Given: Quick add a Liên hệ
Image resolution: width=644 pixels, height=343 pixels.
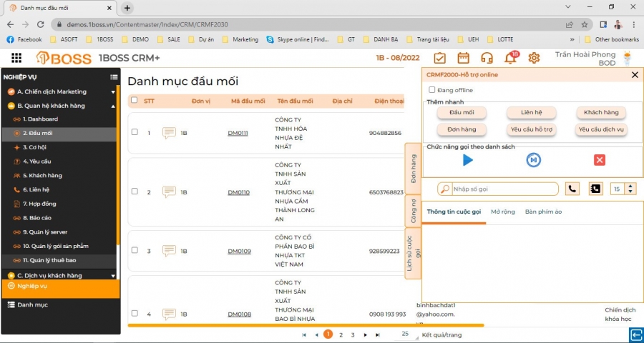Looking at the screenshot, I should click(532, 112).
